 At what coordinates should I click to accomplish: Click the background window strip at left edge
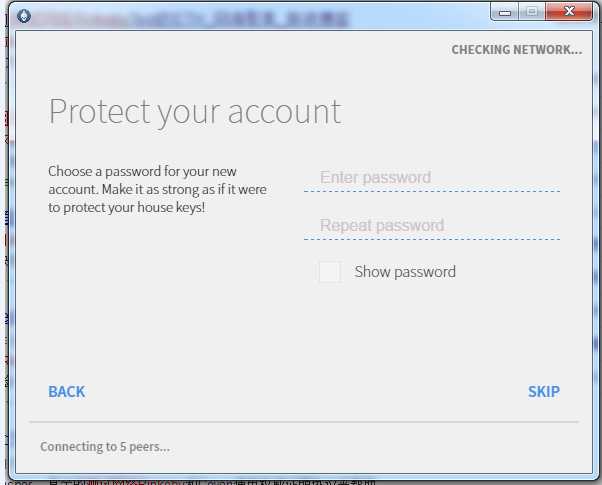(x=4, y=250)
